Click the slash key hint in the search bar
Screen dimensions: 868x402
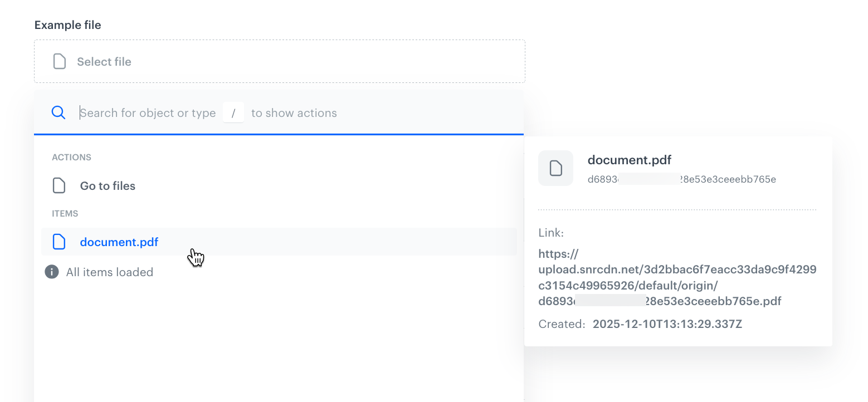click(x=233, y=112)
